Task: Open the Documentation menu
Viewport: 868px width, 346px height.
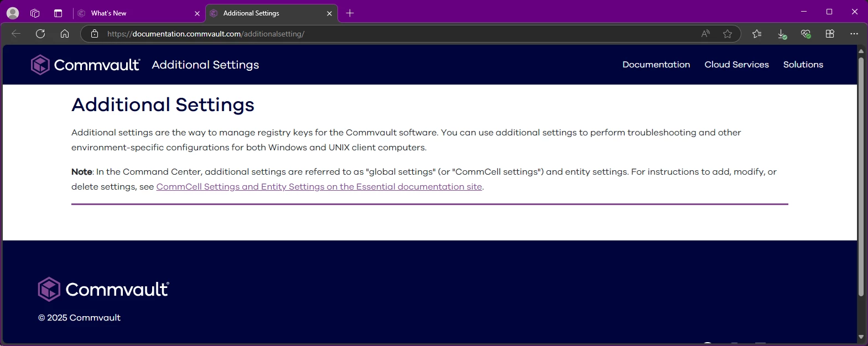Action: coord(656,65)
